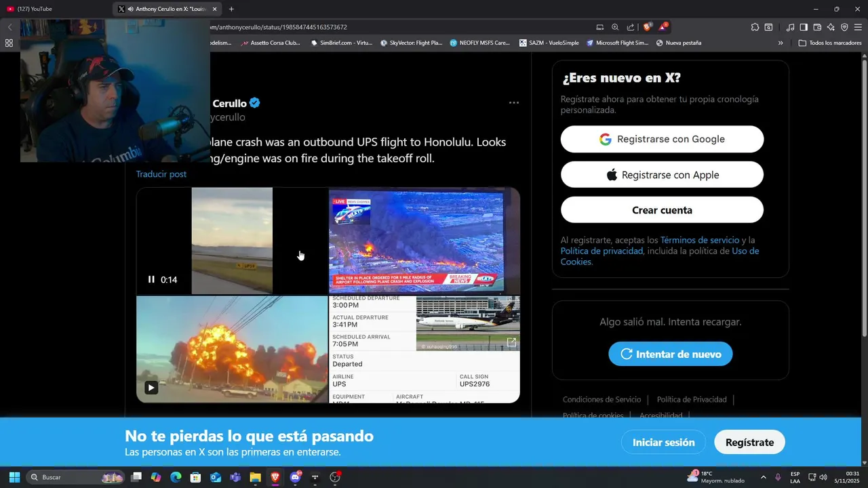The height and width of the screenshot is (488, 868).
Task: Click the apps grid icon on bookmarks bar
Action: point(9,43)
